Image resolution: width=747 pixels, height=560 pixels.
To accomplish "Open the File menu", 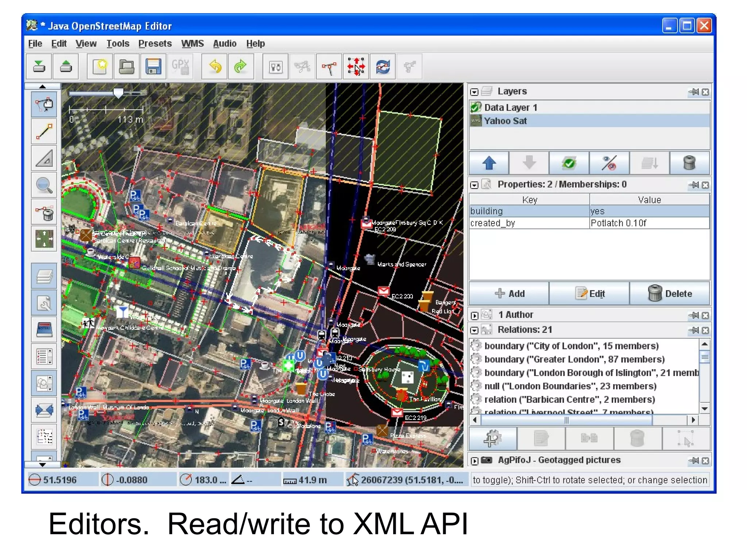I will pyautogui.click(x=35, y=43).
